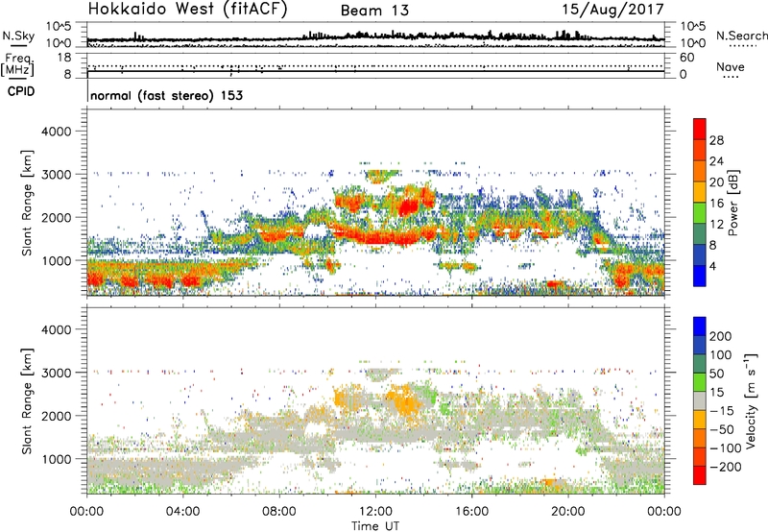The width and height of the screenshot is (768, 532).
Task: Click the power panel's "2000" range tick
Action: (57, 217)
